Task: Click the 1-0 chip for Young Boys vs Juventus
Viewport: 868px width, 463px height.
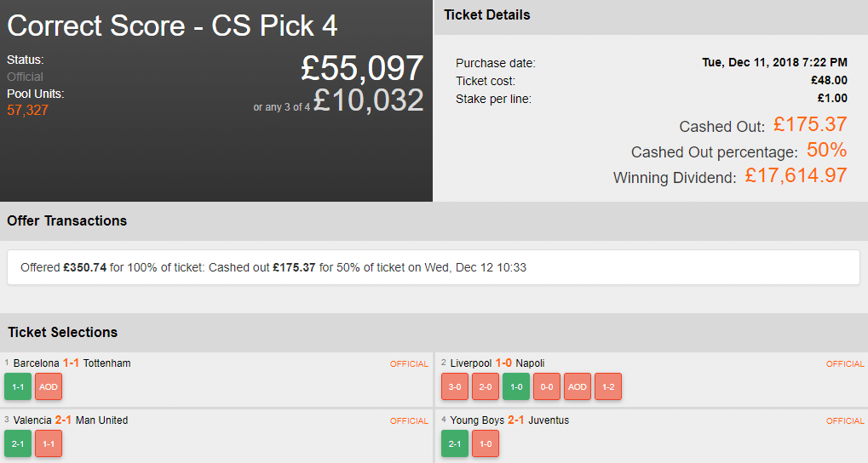Action: pyautogui.click(x=486, y=443)
